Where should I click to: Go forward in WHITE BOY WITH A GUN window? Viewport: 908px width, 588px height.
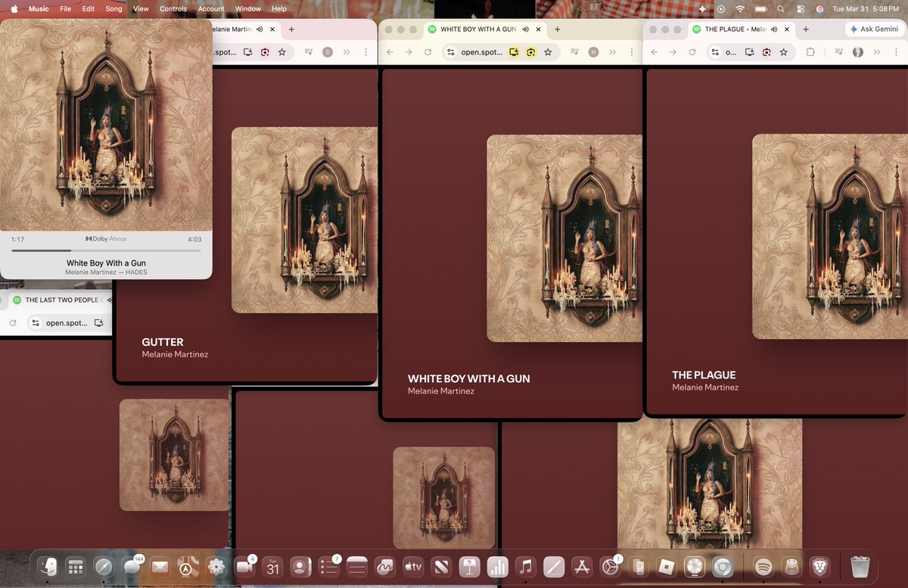pyautogui.click(x=409, y=52)
